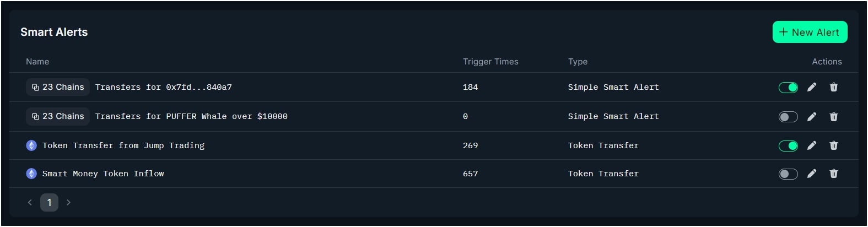Disable the Transfers for 0x7fd...840a7 alert toggle
This screenshot has width=868, height=227.
point(788,88)
